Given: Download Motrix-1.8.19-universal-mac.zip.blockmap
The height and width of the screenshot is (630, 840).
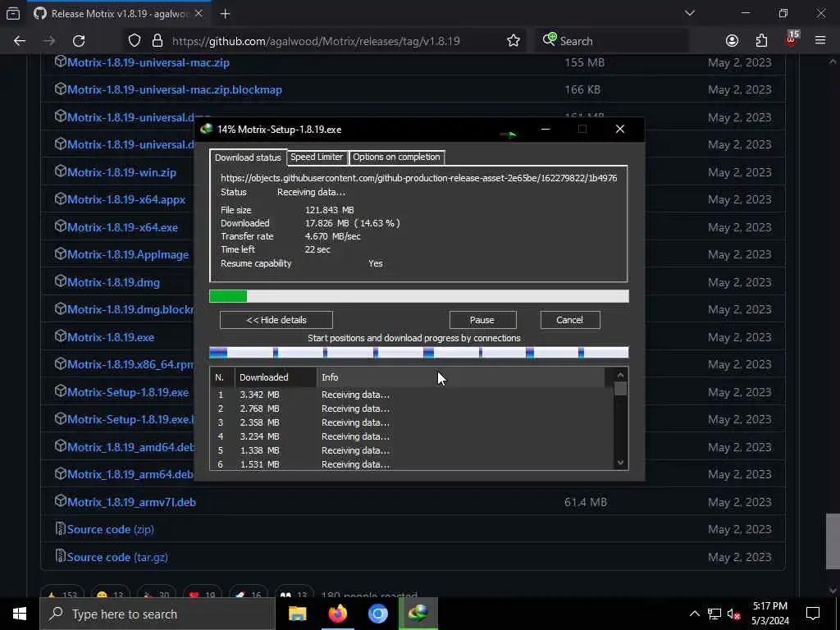Looking at the screenshot, I should click(175, 90).
